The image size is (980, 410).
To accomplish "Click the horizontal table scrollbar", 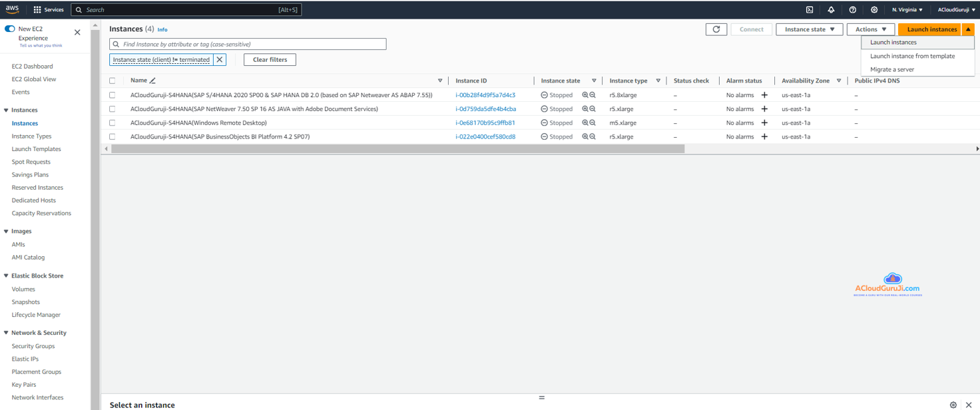I will [x=397, y=149].
